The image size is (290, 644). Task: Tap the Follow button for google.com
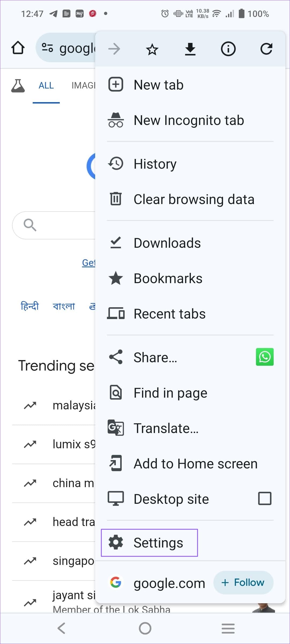point(243,582)
